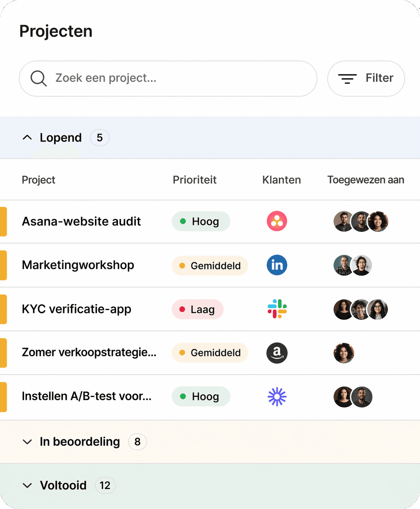This screenshot has height=509, width=420.
Task: Click the green dot in the Hoog badge
Action: (x=183, y=221)
